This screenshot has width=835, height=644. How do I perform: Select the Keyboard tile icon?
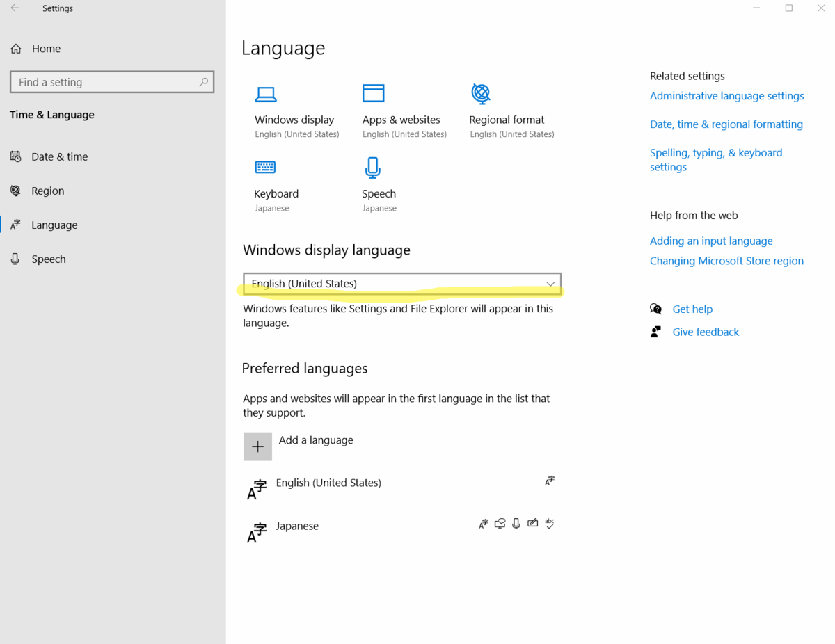click(x=265, y=167)
